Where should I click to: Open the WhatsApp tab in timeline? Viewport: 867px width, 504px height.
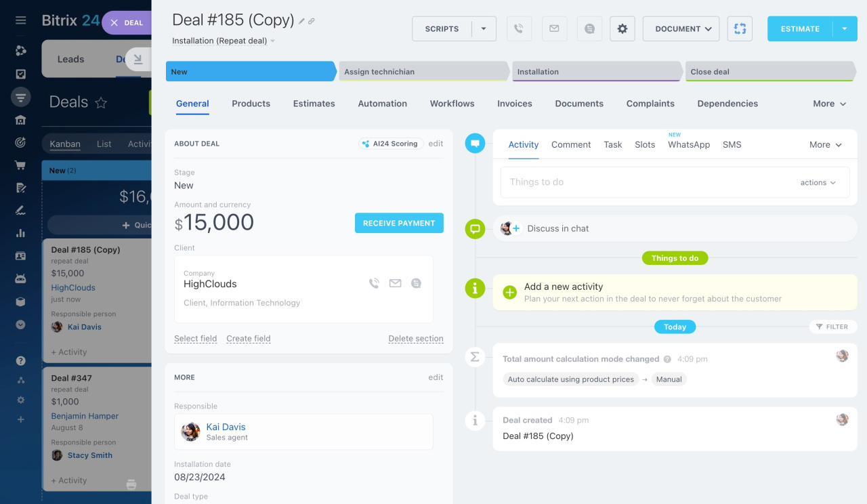[688, 145]
